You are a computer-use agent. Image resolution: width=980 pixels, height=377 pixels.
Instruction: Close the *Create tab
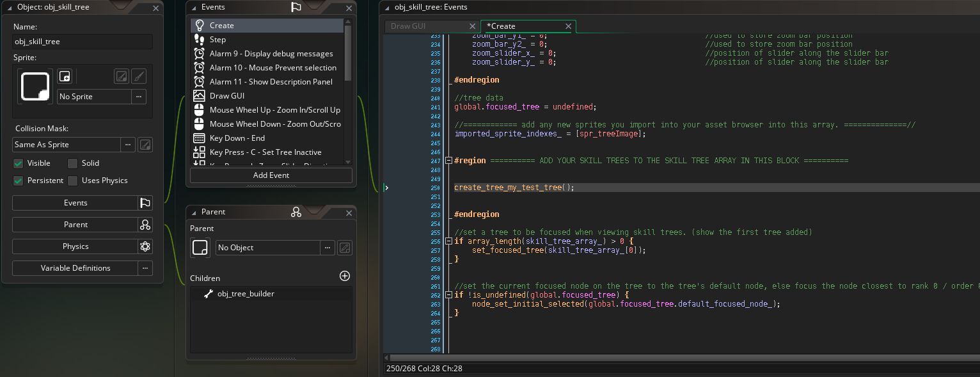pos(568,26)
